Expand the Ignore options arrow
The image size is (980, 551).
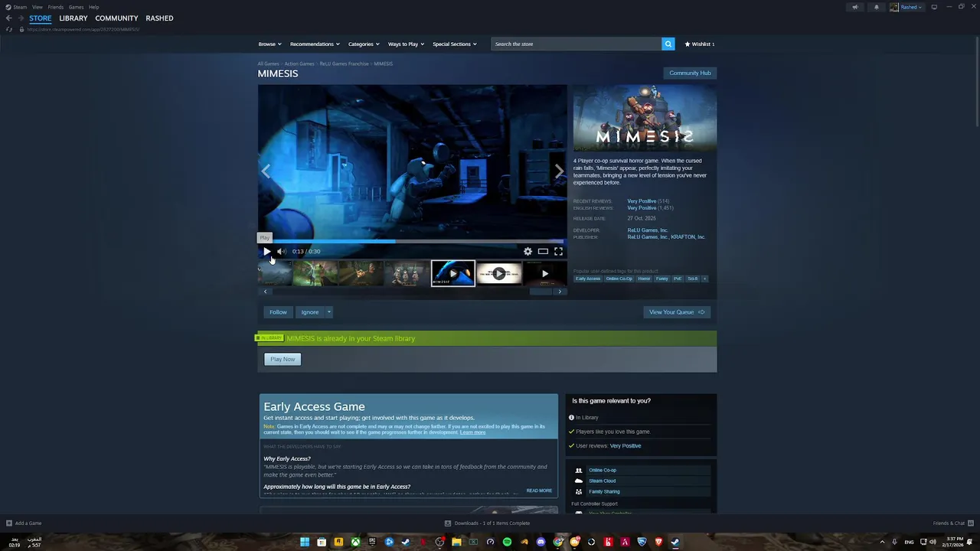point(328,311)
